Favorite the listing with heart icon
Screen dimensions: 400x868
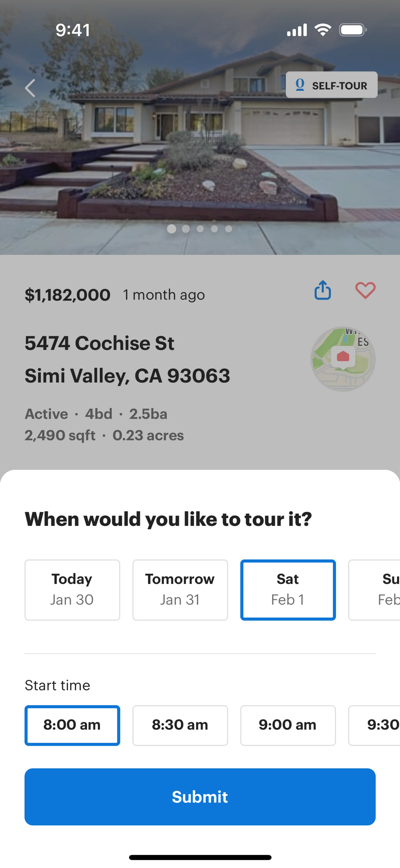pos(365,290)
